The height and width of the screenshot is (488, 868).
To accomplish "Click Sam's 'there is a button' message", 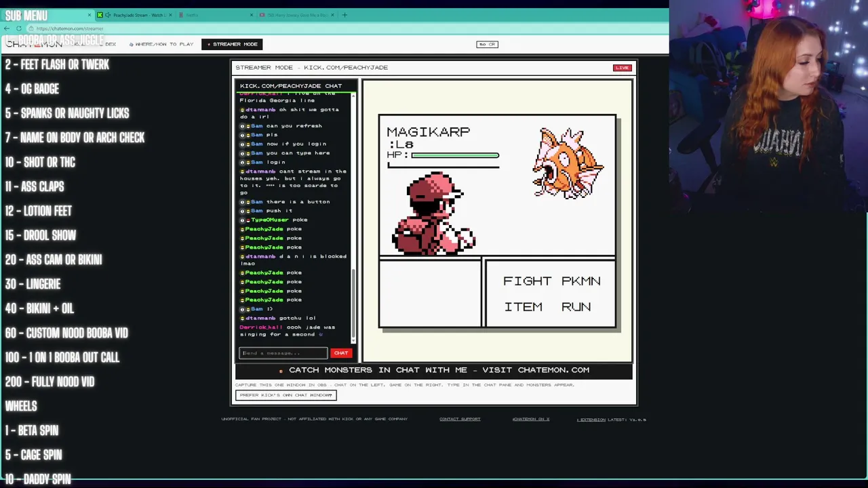I will click(x=285, y=201).
